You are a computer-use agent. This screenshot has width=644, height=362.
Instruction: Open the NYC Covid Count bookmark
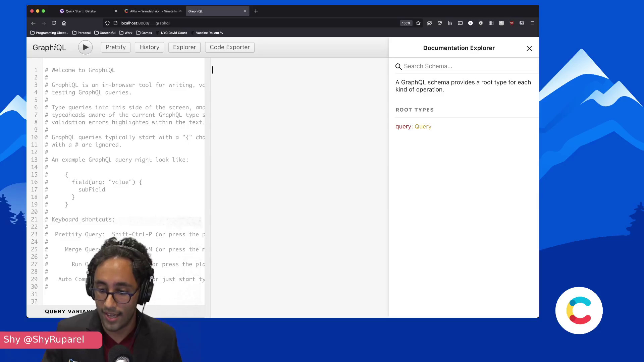(171, 33)
